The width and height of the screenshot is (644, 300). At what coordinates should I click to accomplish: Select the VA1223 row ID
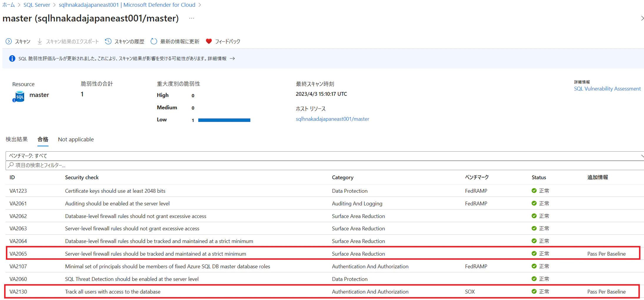18,191
